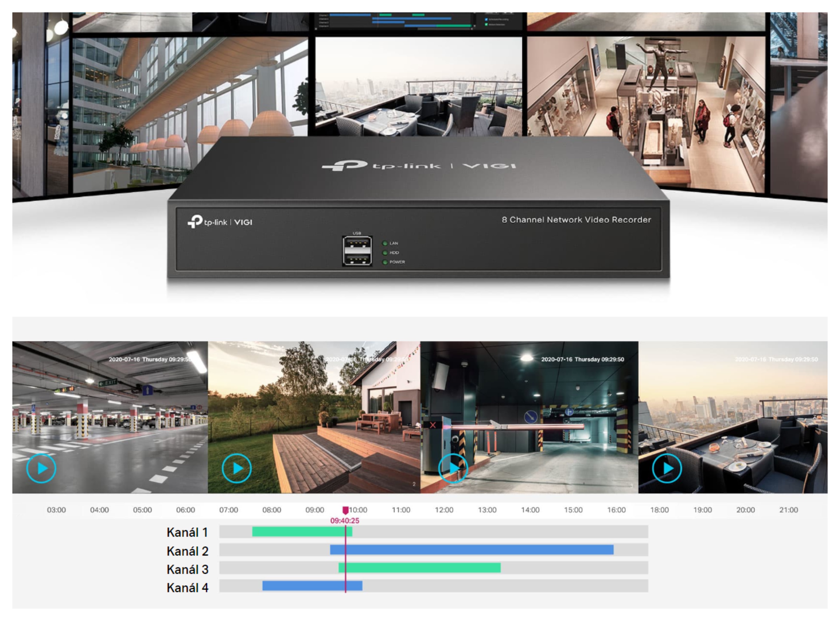This screenshot has width=840, height=621.
Task: Play the garden terrace camera clip
Action: pyautogui.click(x=237, y=468)
